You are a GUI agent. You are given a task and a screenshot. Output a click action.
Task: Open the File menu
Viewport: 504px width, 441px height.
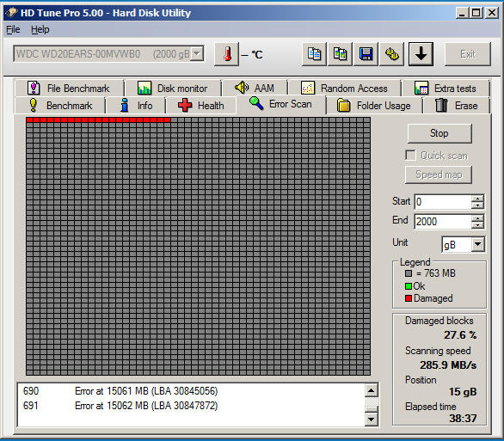(13, 29)
